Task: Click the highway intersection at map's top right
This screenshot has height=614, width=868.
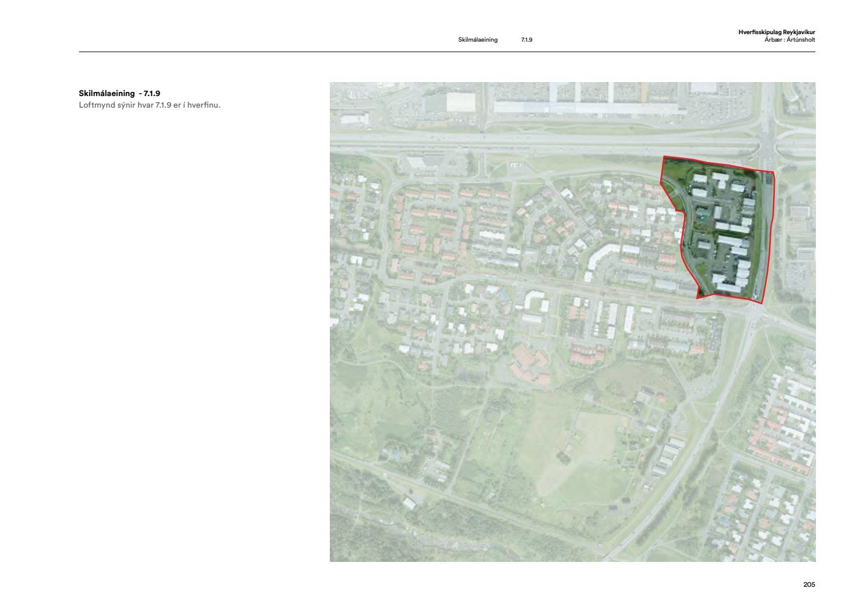Action: [770, 142]
